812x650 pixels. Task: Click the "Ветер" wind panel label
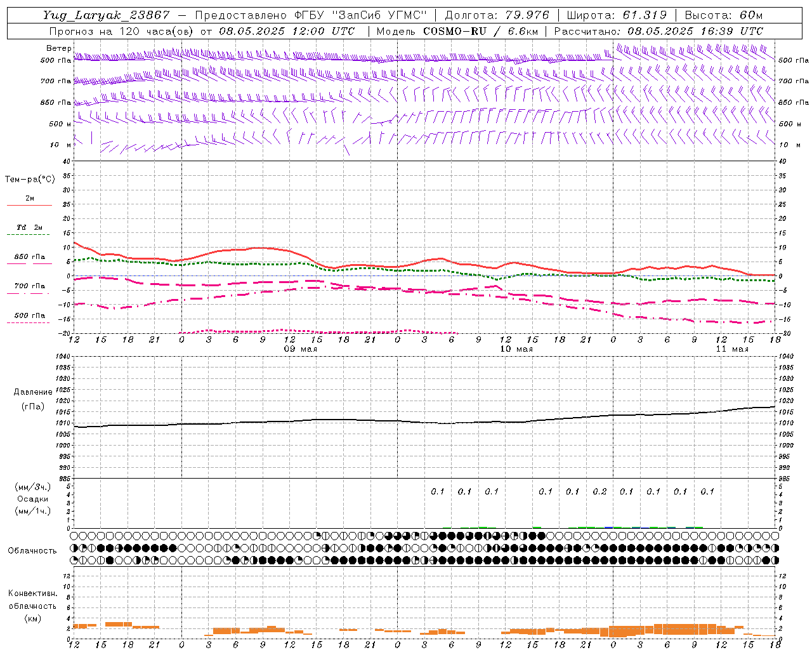(x=58, y=48)
